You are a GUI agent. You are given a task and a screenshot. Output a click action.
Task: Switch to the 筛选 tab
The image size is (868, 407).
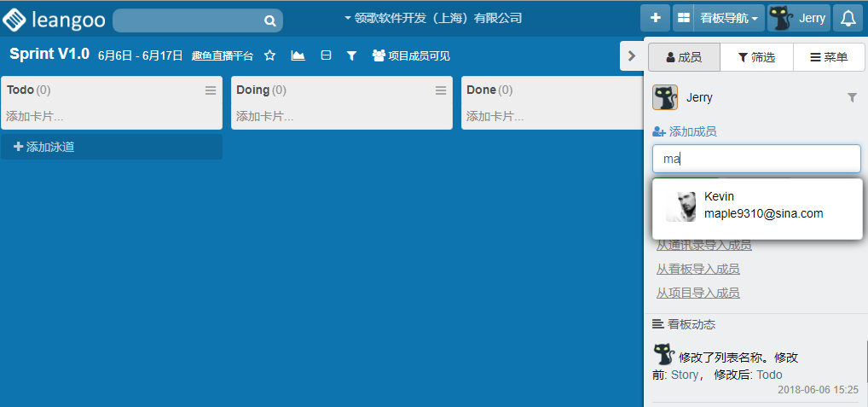(x=756, y=57)
